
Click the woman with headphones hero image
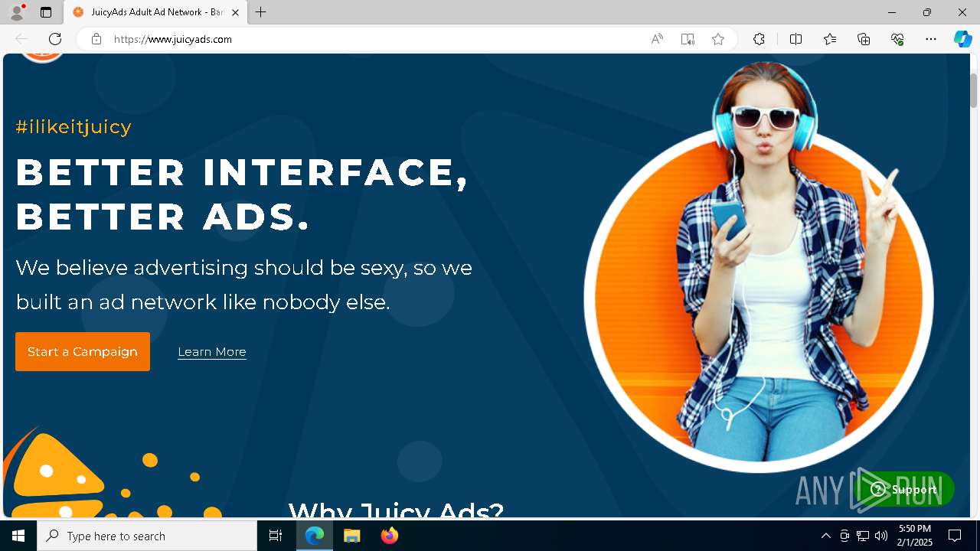(x=759, y=268)
